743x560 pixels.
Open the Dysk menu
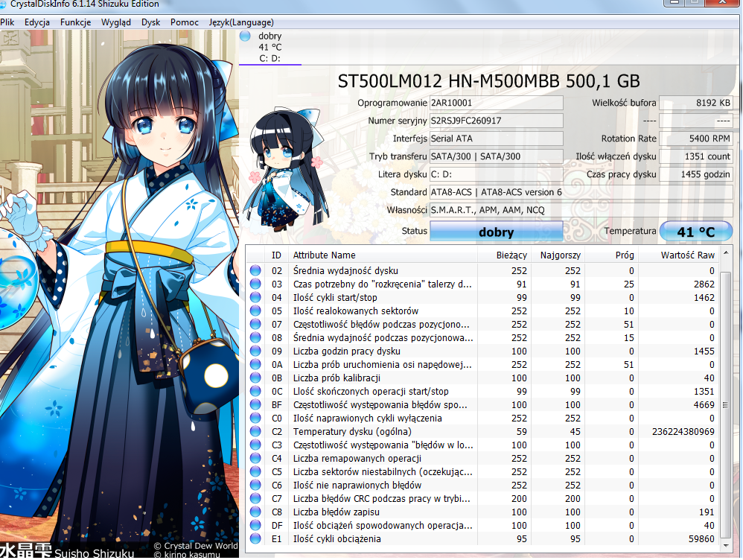(150, 22)
